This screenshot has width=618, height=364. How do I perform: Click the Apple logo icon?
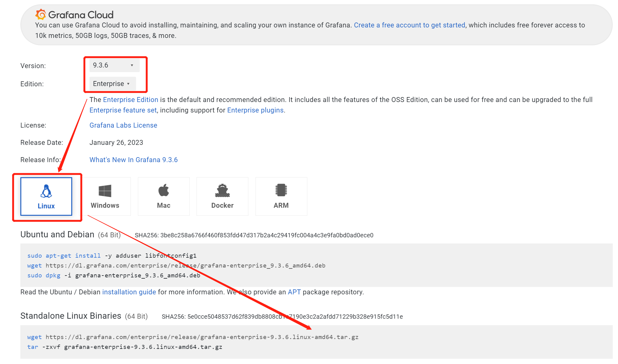click(x=164, y=190)
